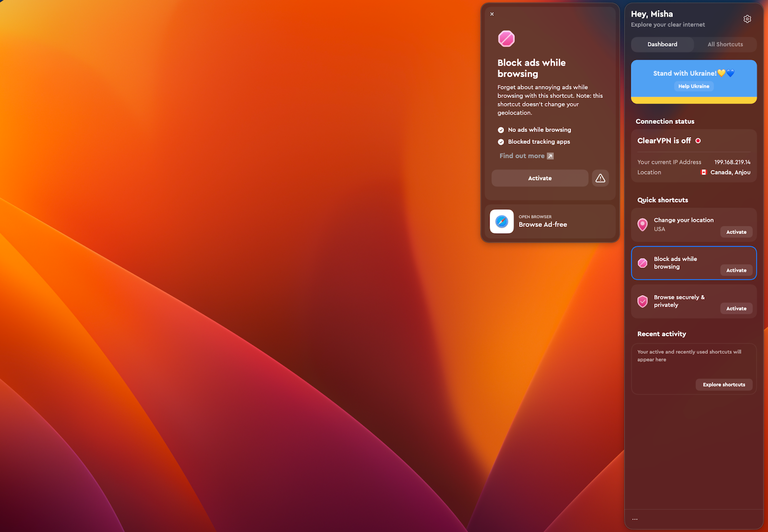Select the Block ads shortcut icon

[643, 263]
